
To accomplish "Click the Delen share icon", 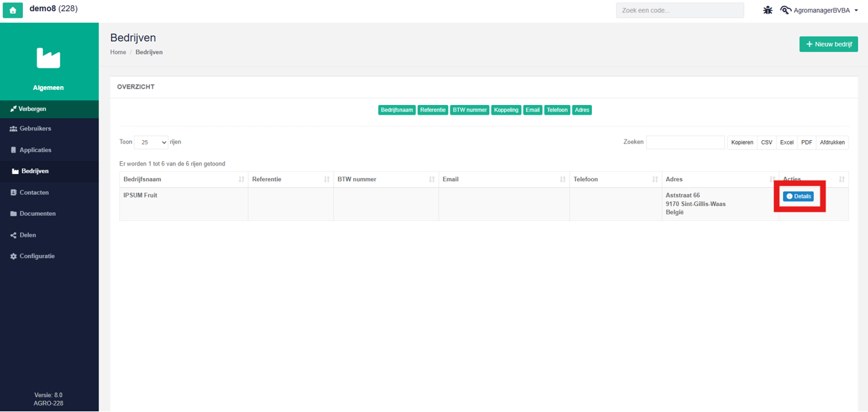I will click(x=13, y=235).
